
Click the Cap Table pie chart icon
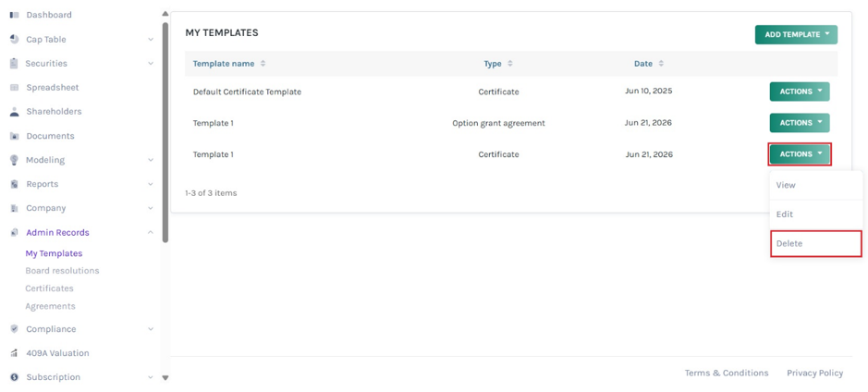point(15,40)
